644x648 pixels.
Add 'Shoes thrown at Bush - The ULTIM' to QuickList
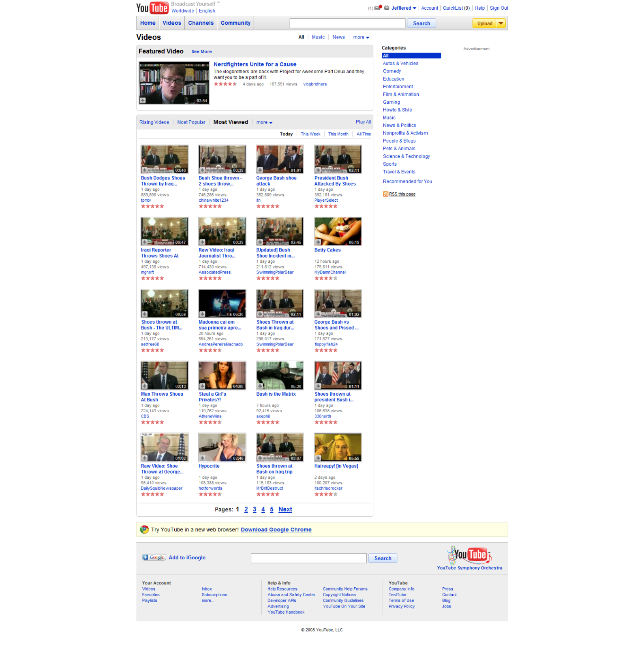(x=144, y=314)
